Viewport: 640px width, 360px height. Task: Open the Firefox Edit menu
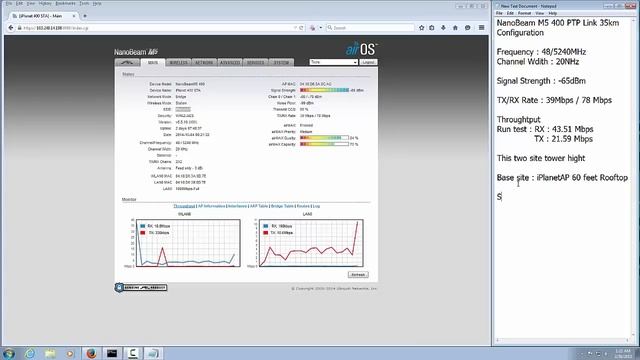(19, 3)
